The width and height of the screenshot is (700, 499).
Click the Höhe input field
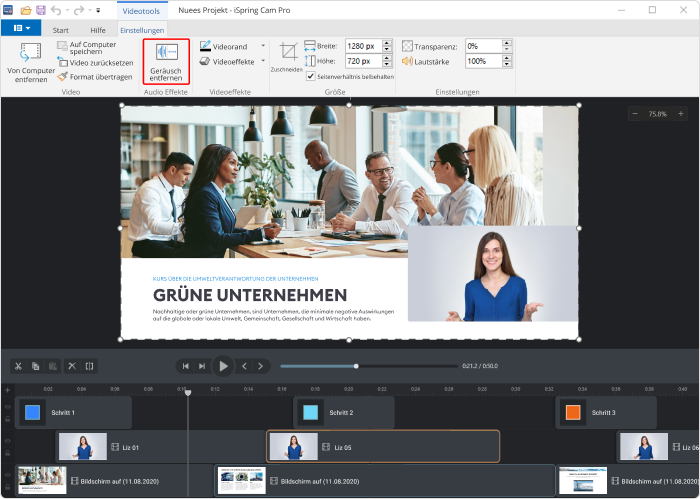363,61
